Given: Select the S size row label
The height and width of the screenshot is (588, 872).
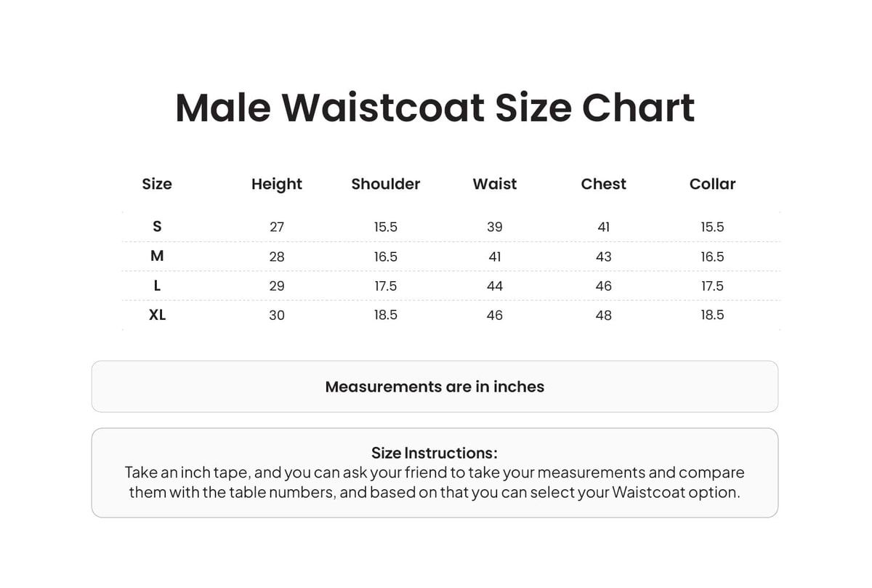Looking at the screenshot, I should click(x=157, y=227).
